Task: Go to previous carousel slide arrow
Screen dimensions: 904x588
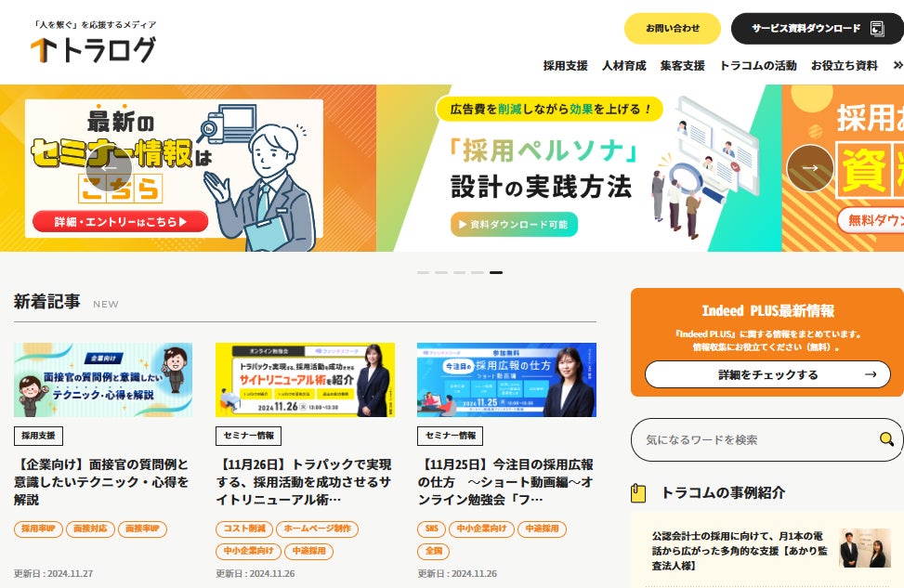Action: click(x=109, y=168)
